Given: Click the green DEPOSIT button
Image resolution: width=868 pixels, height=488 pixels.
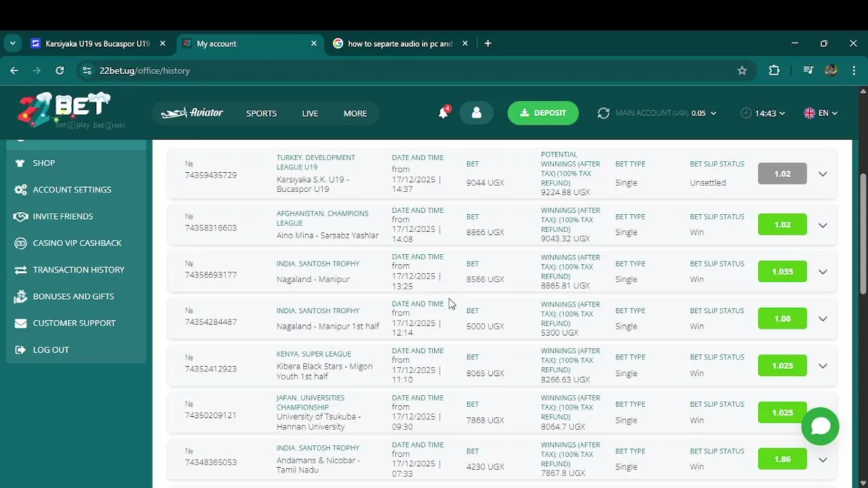Looking at the screenshot, I should point(543,113).
